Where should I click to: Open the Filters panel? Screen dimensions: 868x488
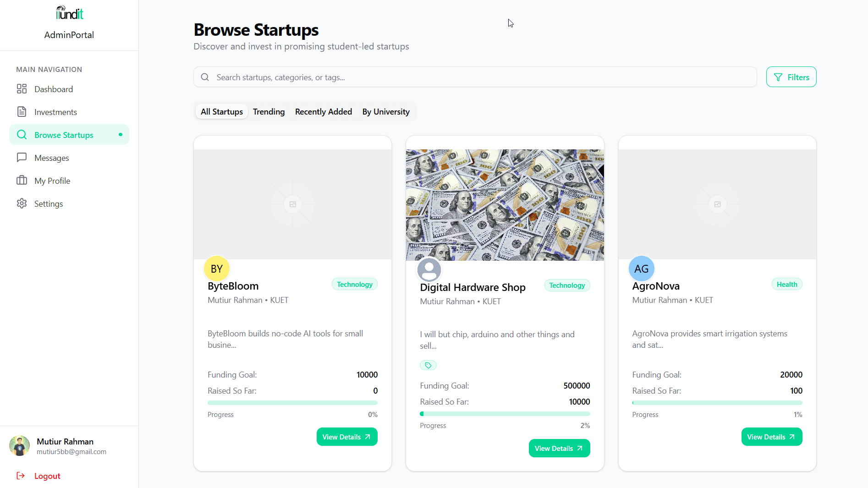[x=791, y=77]
